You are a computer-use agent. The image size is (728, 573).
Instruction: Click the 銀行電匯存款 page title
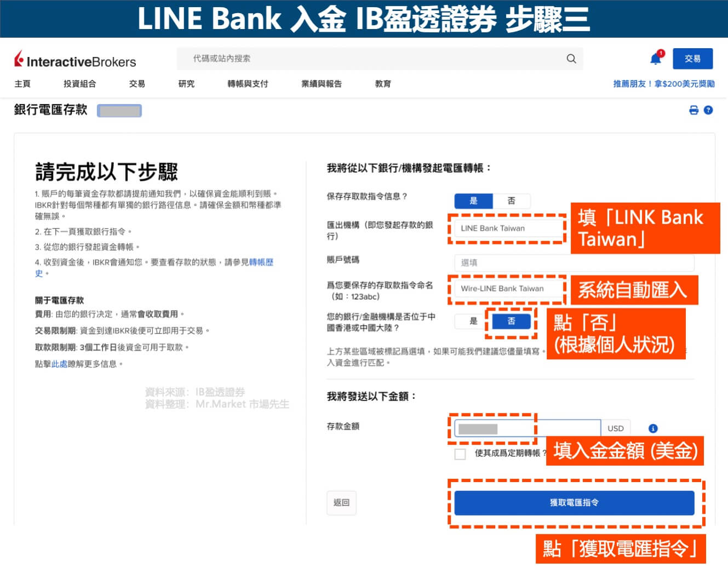pos(50,110)
